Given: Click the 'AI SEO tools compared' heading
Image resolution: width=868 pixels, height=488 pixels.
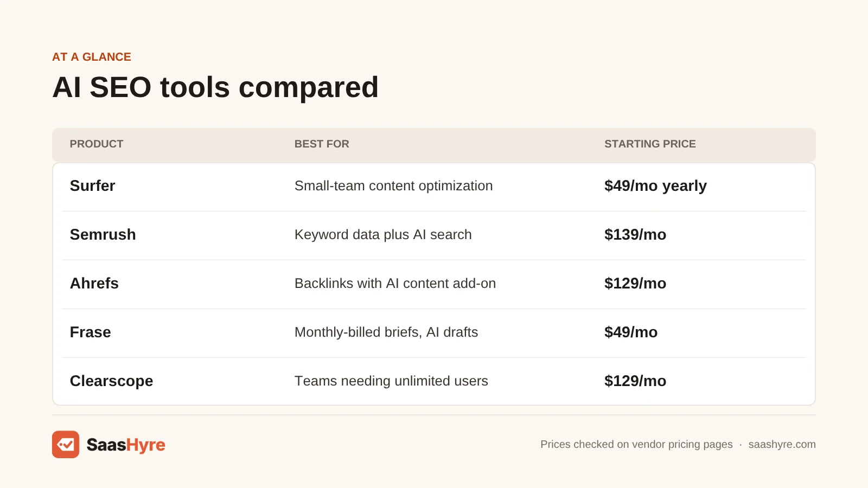Looking at the screenshot, I should (x=215, y=87).
